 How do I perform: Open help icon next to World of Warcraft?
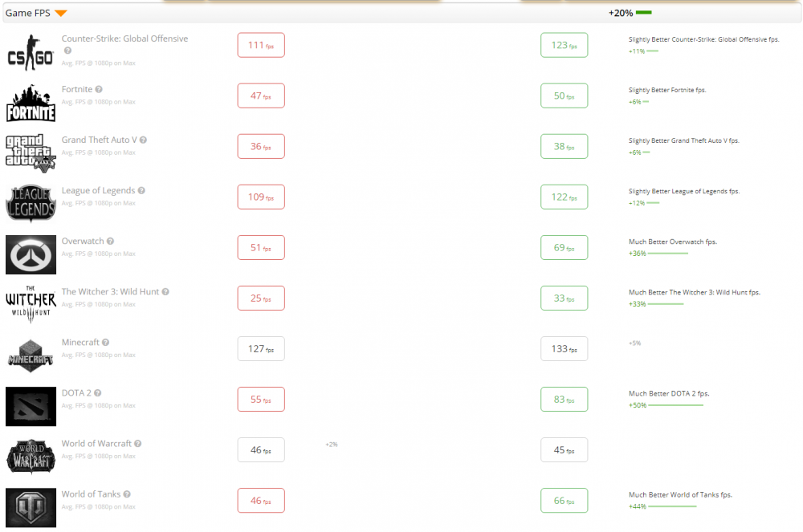[138, 444]
